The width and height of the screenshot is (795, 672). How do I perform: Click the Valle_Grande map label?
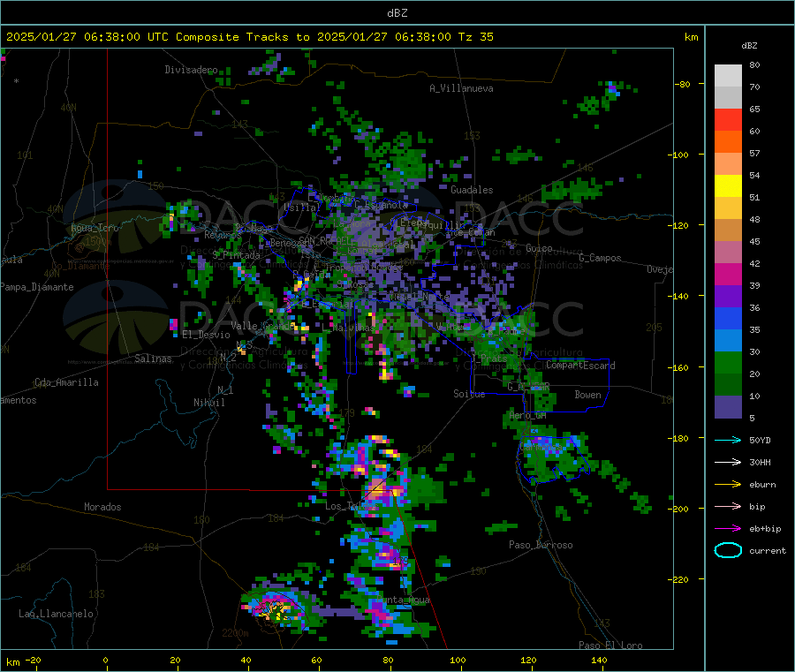262,326
